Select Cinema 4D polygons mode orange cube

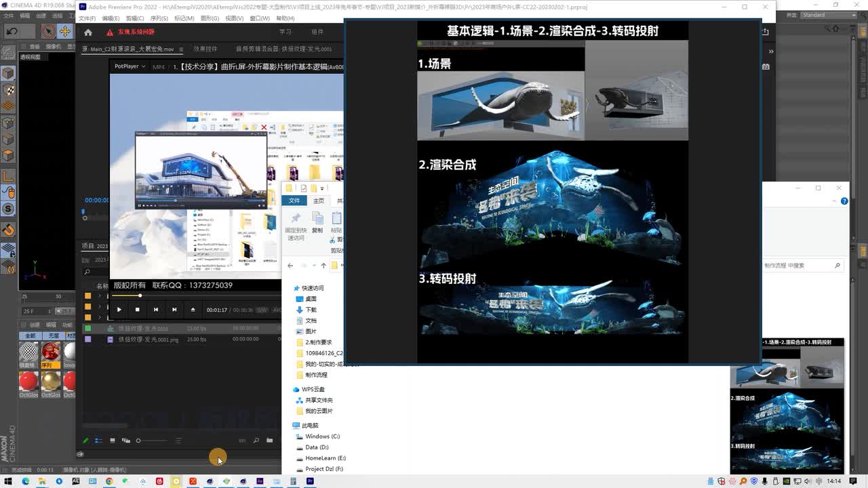[x=8, y=156]
